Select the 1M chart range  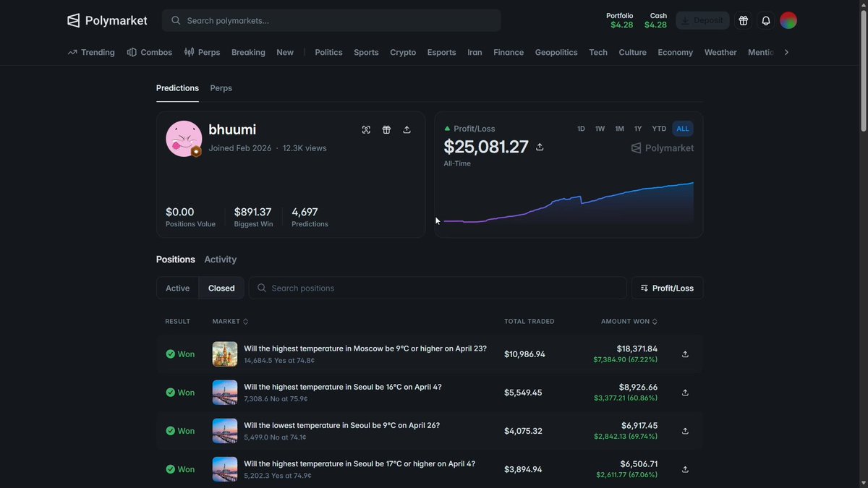(619, 129)
